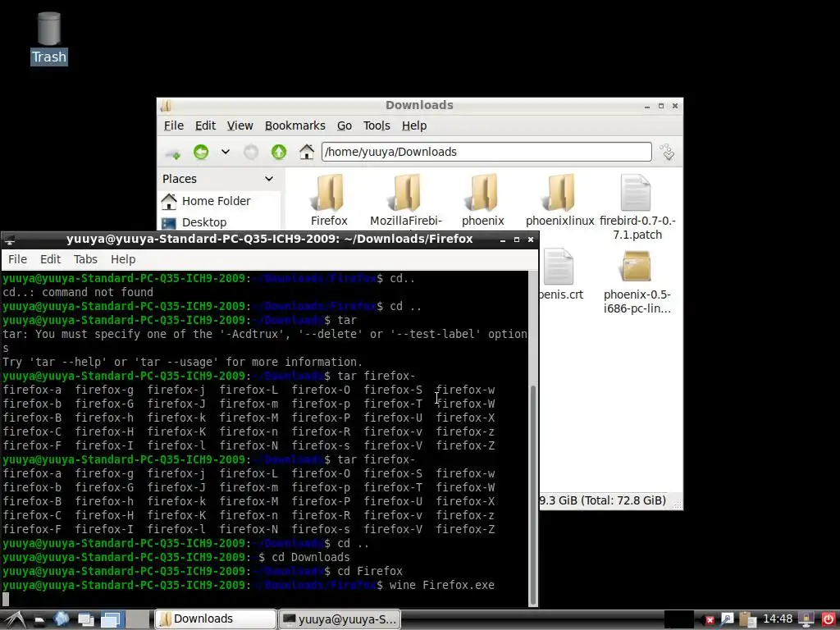Open the View menu in Downloads window
840x630 pixels.
click(240, 126)
